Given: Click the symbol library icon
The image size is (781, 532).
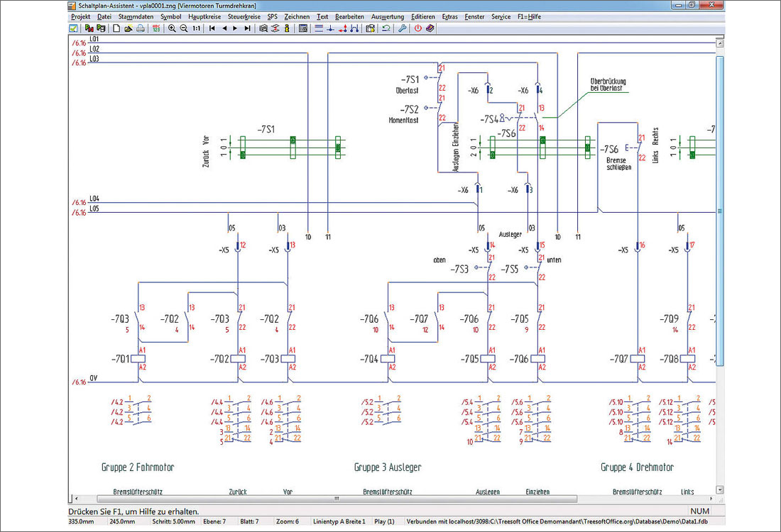Looking at the screenshot, I should click(x=263, y=29).
